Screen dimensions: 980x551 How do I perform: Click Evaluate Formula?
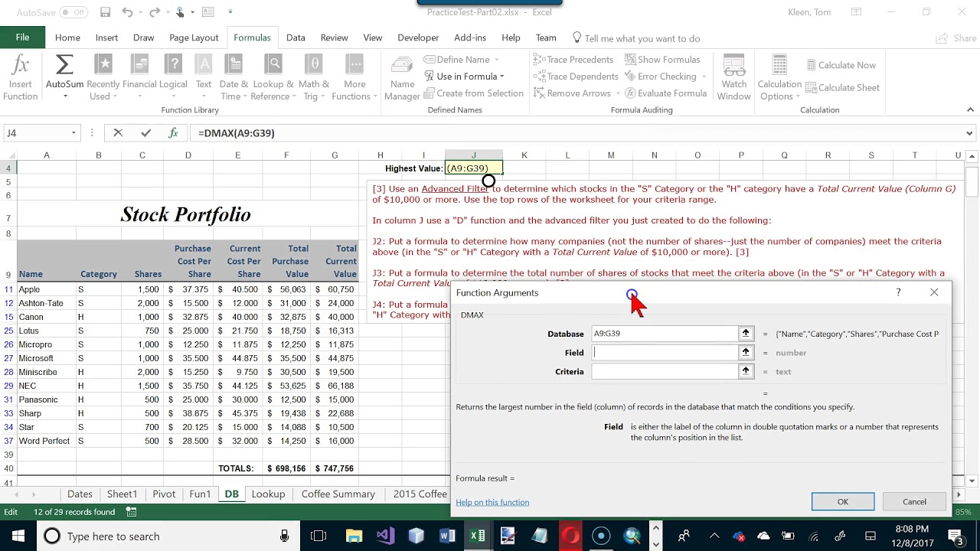(666, 93)
